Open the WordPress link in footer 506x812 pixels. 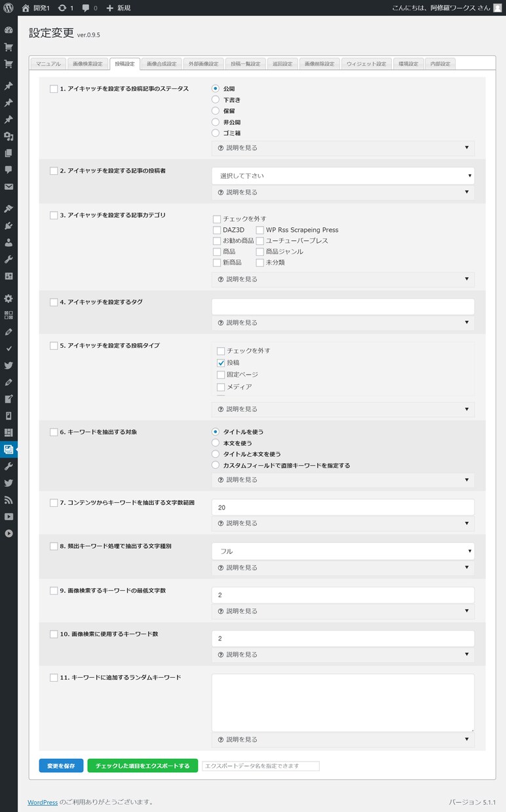(x=43, y=802)
